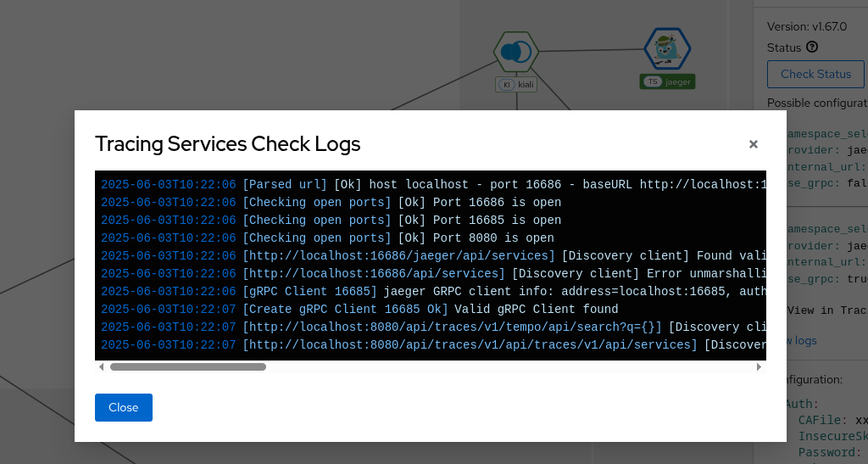
Task: Click the jaeger node gopher icon
Action: (667, 48)
